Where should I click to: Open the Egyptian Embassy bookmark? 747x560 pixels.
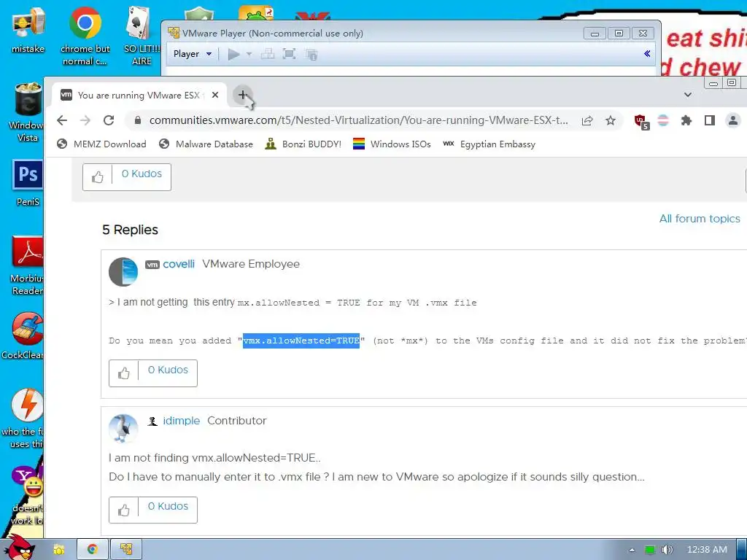(x=489, y=144)
